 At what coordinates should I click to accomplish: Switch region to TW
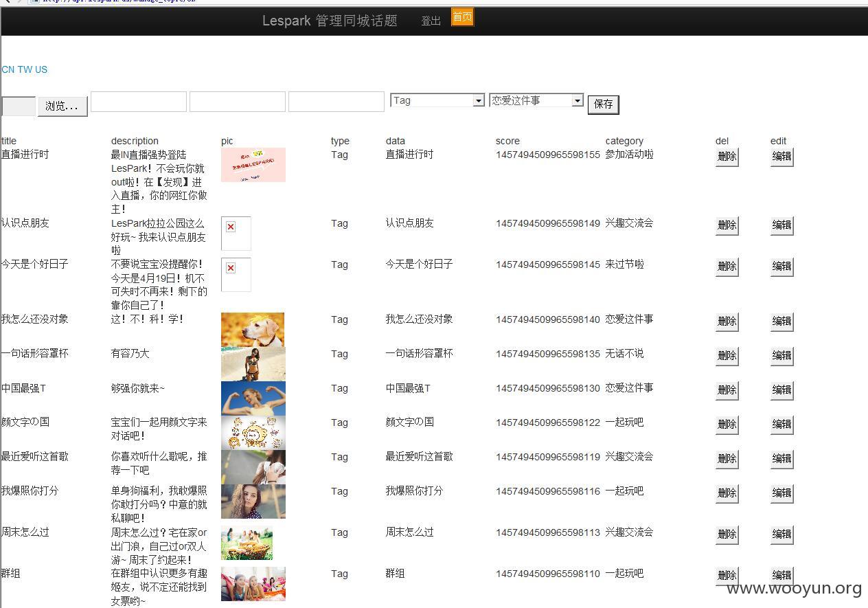click(x=25, y=69)
